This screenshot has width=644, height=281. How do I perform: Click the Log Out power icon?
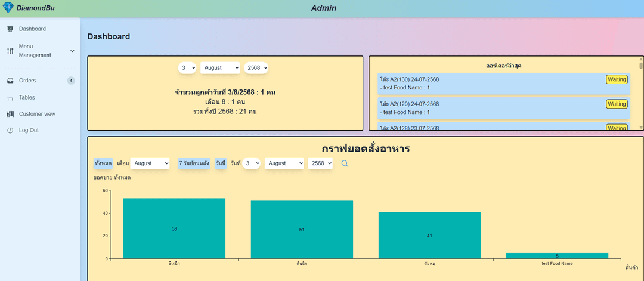(x=10, y=130)
